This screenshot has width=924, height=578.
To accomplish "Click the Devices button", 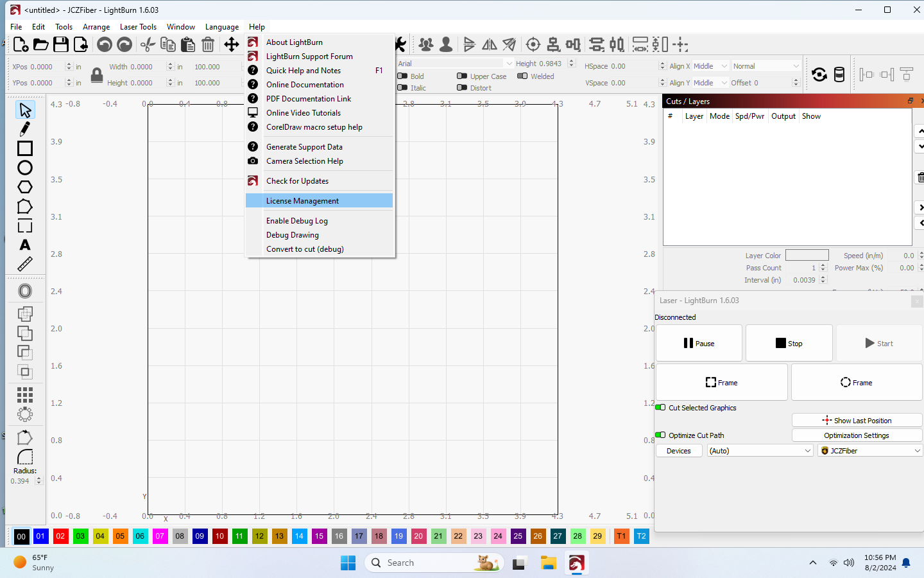I will [679, 451].
